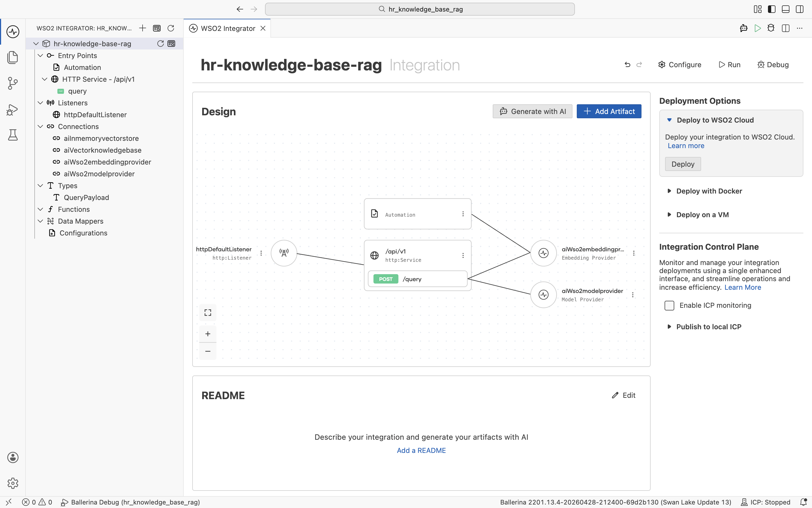Click the aiWso2embeddingprovider connection node
Image resolution: width=812 pixels, height=508 pixels.
543,253
